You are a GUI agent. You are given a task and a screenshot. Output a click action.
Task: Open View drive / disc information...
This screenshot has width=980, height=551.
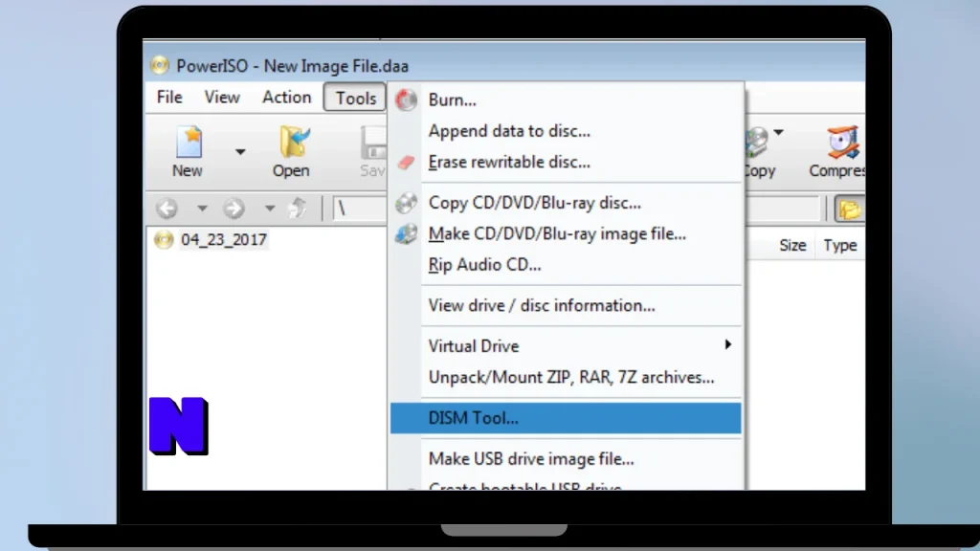(x=566, y=305)
